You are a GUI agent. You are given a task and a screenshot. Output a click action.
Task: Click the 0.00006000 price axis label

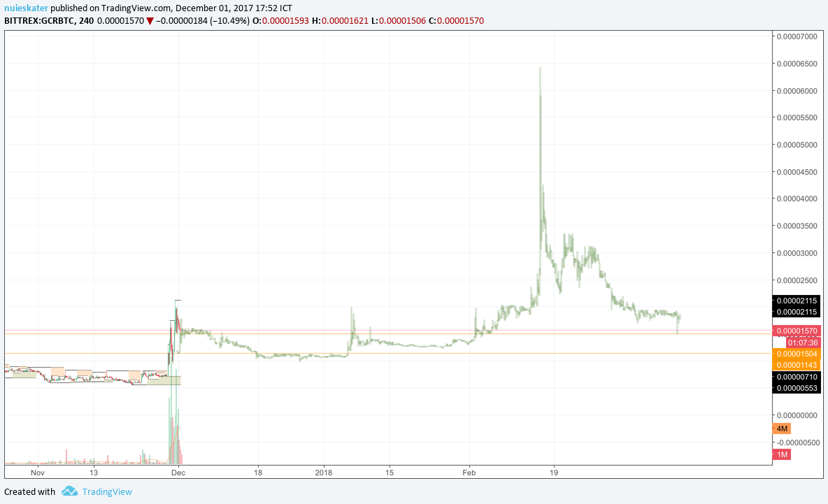797,91
